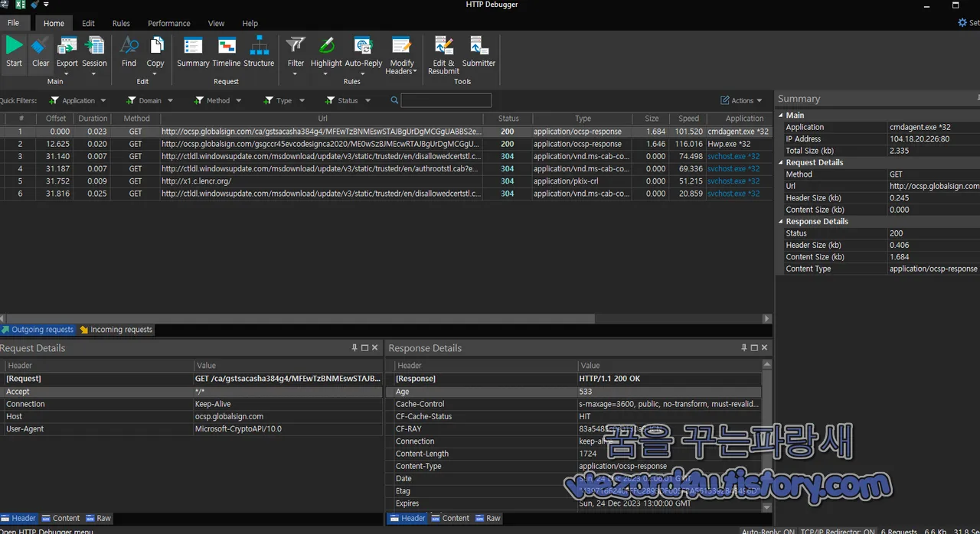The height and width of the screenshot is (534, 980).
Task: Click the Find icon
Action: [129, 47]
